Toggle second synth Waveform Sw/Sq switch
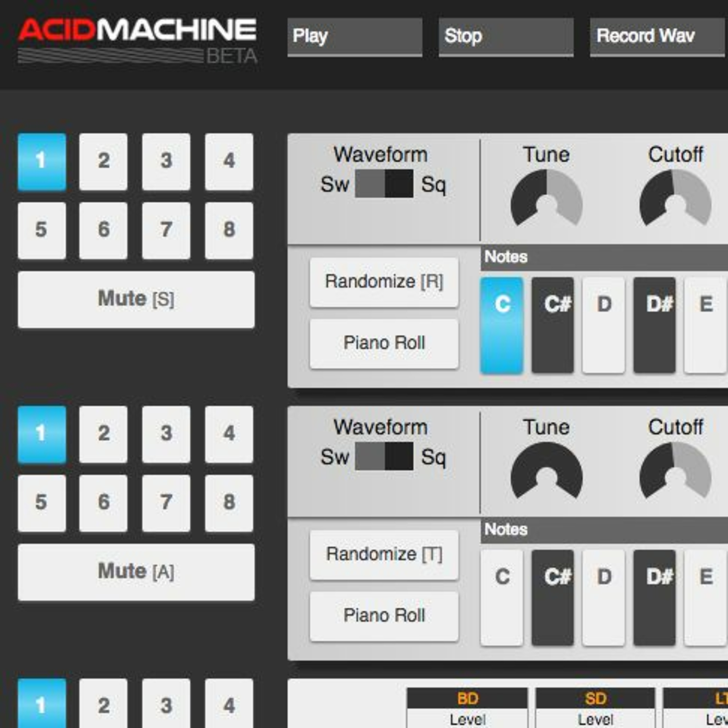This screenshot has width=728, height=728. 384,456
